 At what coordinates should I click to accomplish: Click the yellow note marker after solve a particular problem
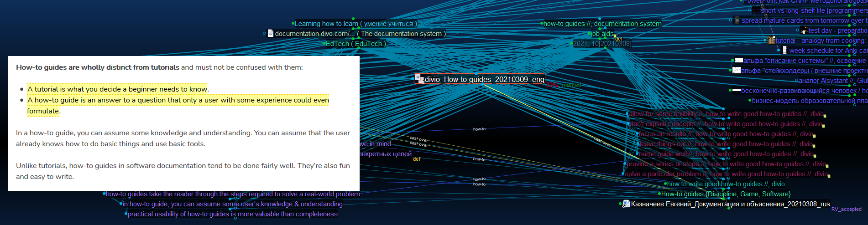point(829,176)
